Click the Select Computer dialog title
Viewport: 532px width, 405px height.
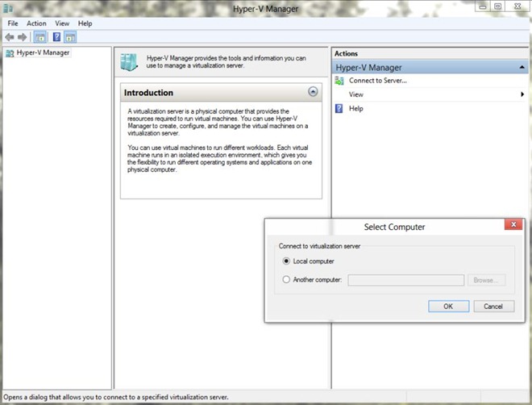pos(394,227)
